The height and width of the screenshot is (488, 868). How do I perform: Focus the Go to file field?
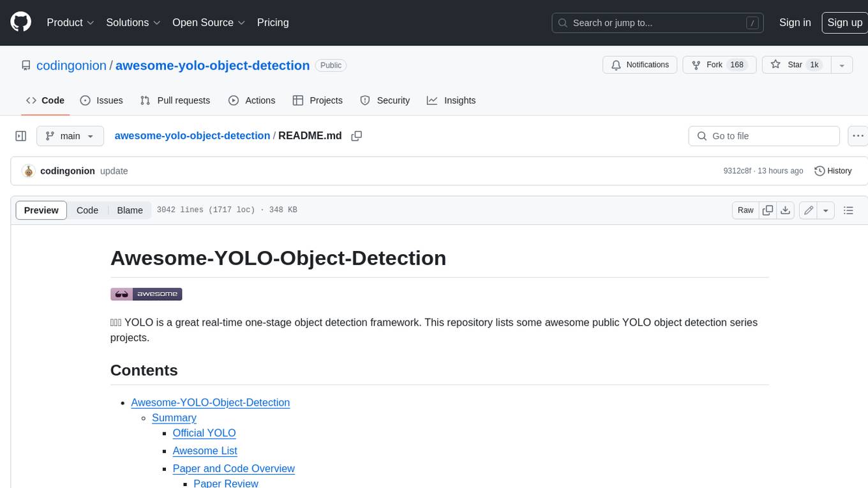tap(764, 136)
